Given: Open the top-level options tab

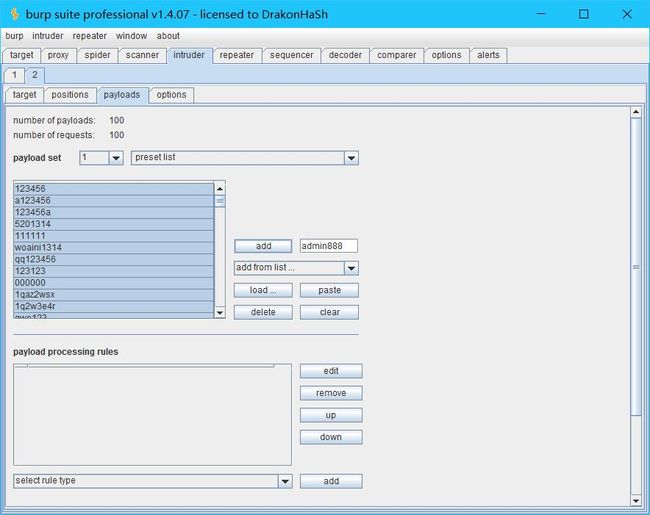Looking at the screenshot, I should 446,55.
